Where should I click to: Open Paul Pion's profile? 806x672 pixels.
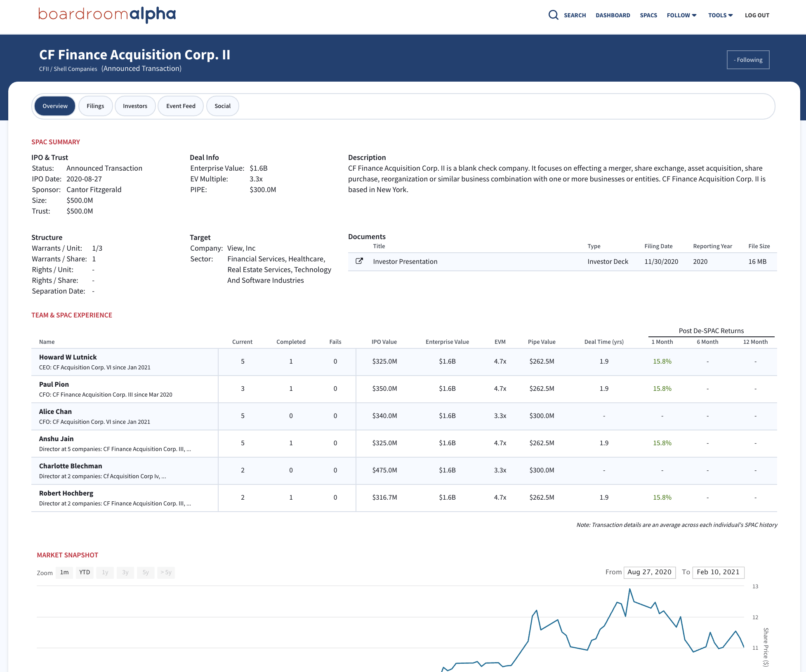click(54, 384)
